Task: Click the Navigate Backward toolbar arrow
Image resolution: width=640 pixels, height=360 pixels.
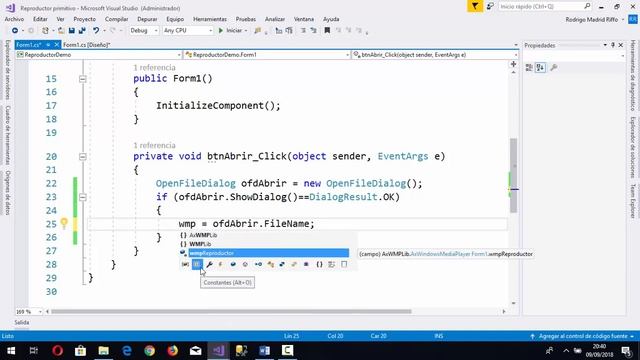Action: [15, 31]
